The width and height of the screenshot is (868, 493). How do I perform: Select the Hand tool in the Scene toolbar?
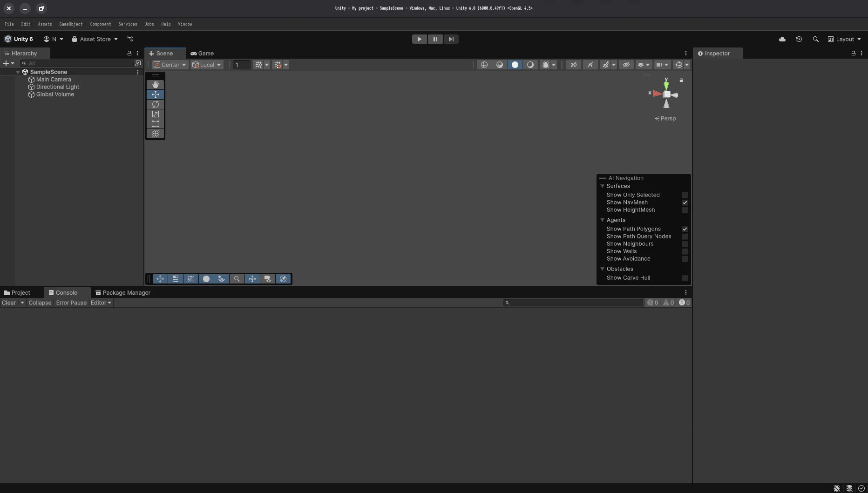(155, 84)
